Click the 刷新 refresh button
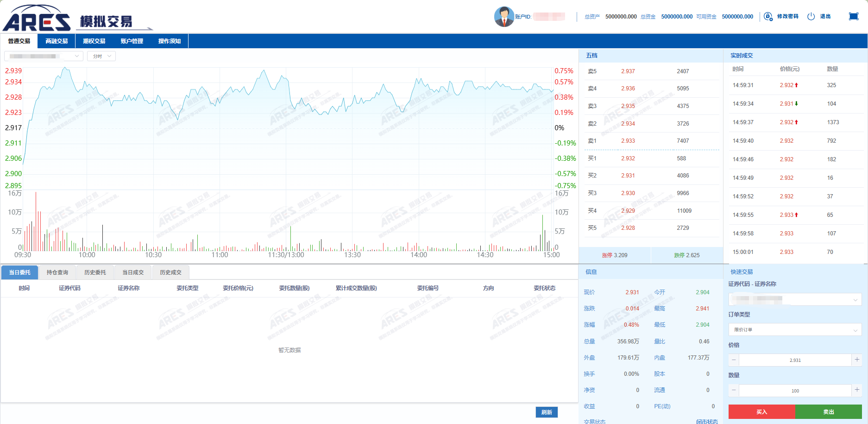This screenshot has height=424, width=868. point(547,412)
